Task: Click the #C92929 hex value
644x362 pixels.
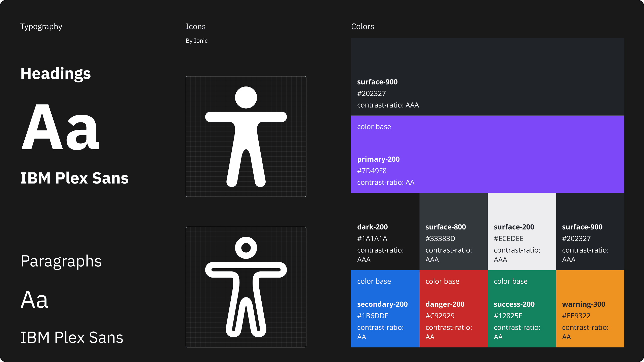Action: pos(440,316)
